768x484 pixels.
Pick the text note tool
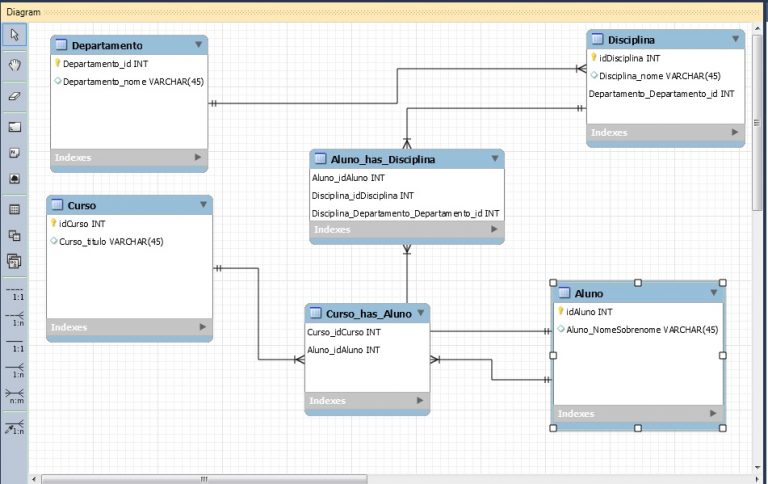pos(14,153)
